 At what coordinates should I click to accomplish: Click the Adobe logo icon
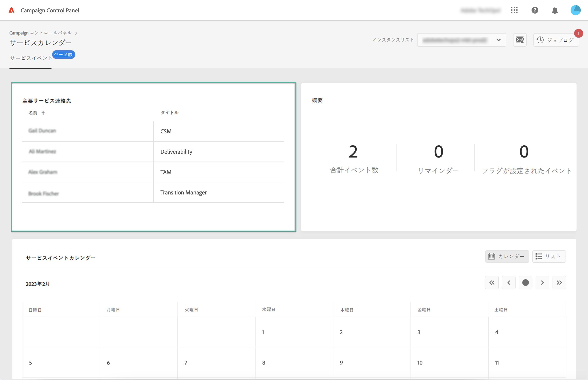(x=11, y=10)
